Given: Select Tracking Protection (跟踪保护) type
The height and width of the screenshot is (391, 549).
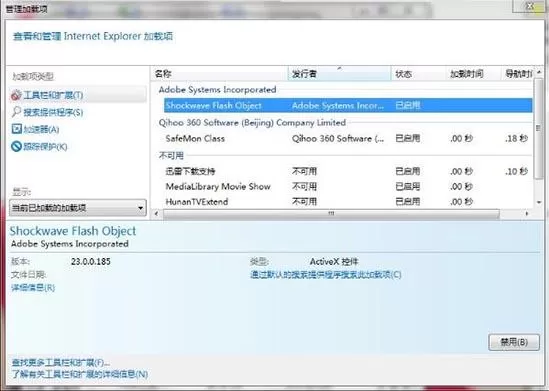Looking at the screenshot, I should pyautogui.click(x=39, y=146).
